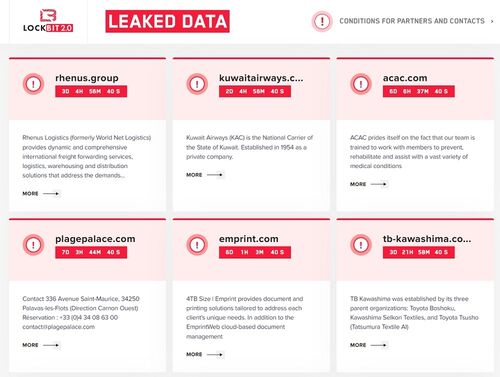The image size is (500, 377).
Task: Click the alert icon beside emprint.com
Action: click(x=197, y=245)
